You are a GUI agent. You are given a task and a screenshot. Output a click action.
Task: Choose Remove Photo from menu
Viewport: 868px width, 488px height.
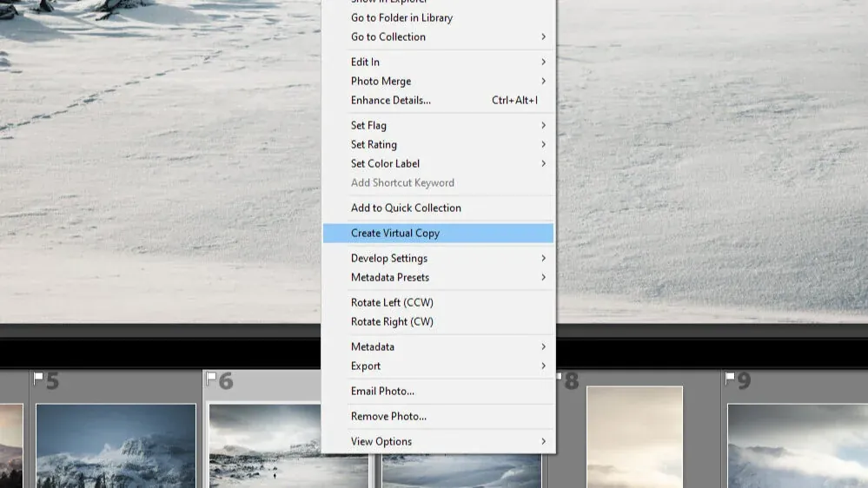pos(438,417)
